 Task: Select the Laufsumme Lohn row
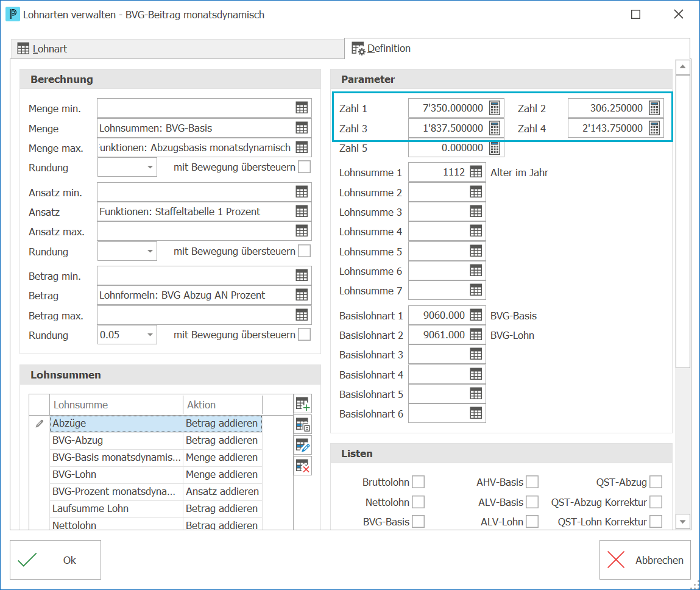tap(156, 508)
